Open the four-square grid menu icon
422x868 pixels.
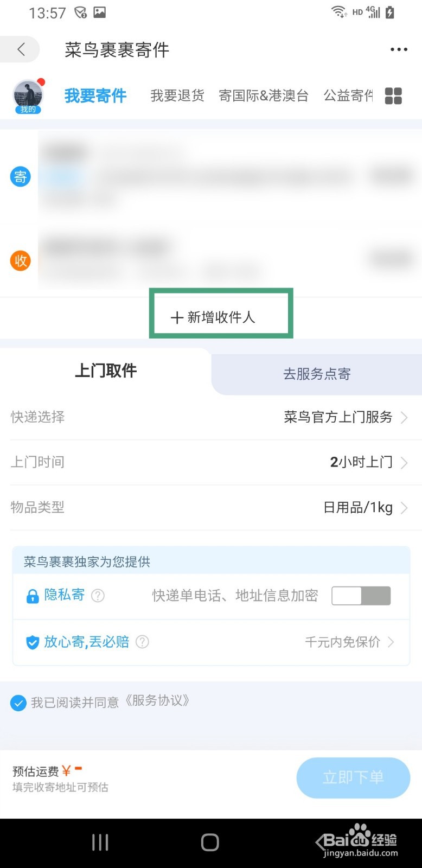pyautogui.click(x=393, y=96)
